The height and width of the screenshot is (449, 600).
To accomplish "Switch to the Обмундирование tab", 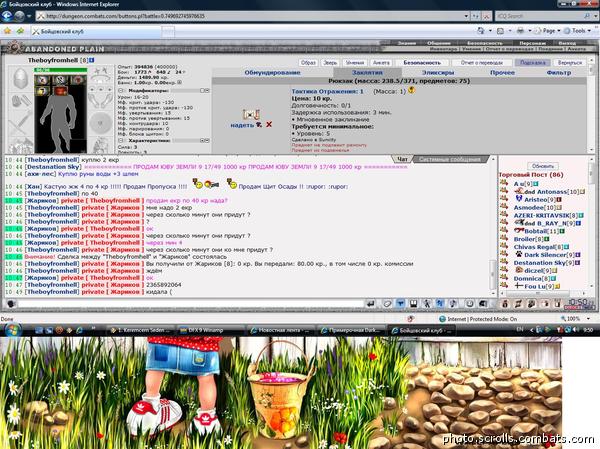I will tap(272, 72).
